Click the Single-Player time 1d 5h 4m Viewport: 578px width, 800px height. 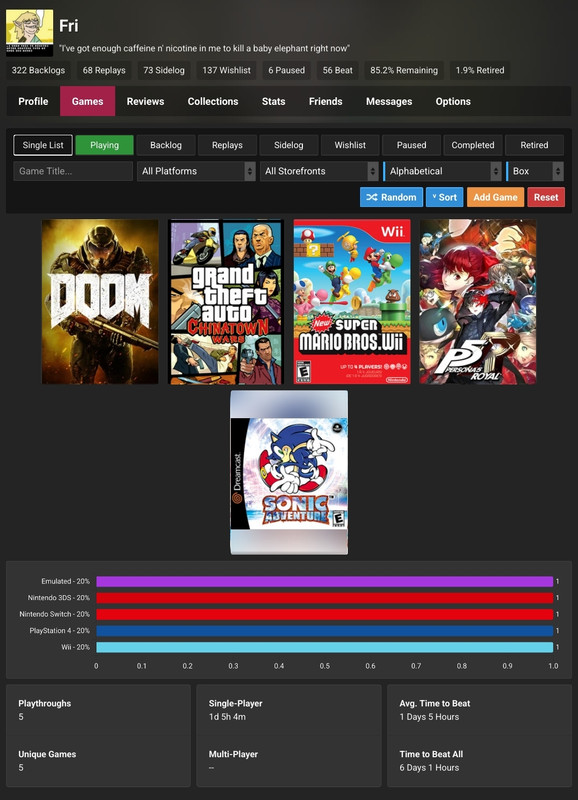click(x=227, y=717)
